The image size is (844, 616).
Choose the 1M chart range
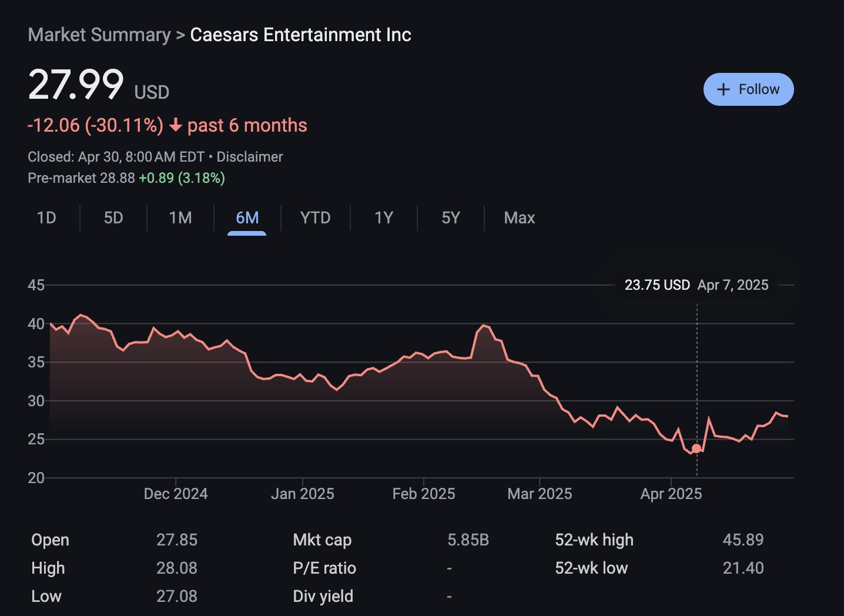click(x=180, y=218)
